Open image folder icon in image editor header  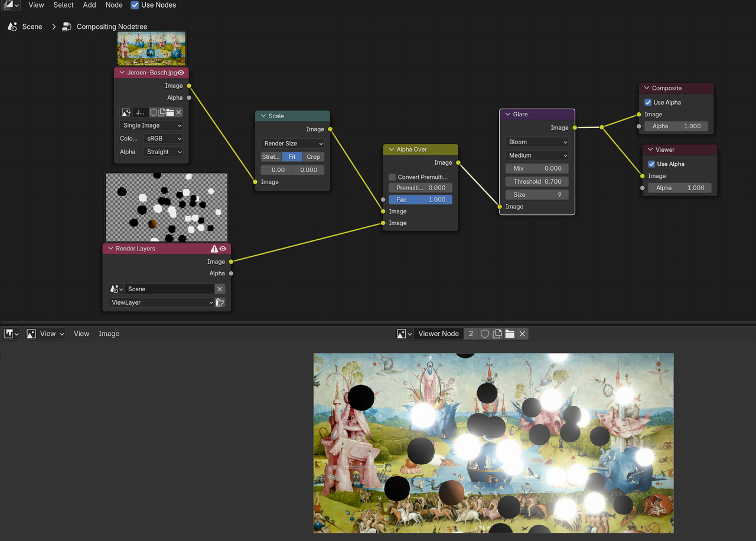coord(510,334)
